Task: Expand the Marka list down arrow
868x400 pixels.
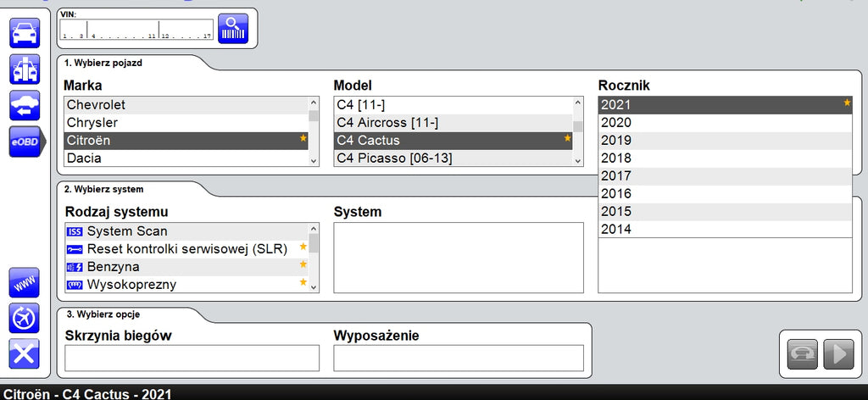Action: pyautogui.click(x=314, y=160)
